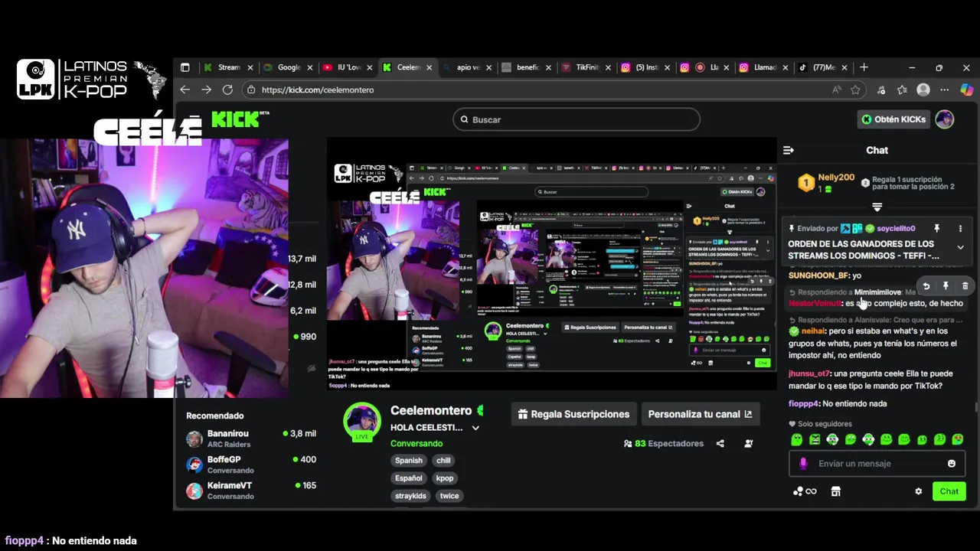
Task: Add page to favorites star
Action: point(855,90)
